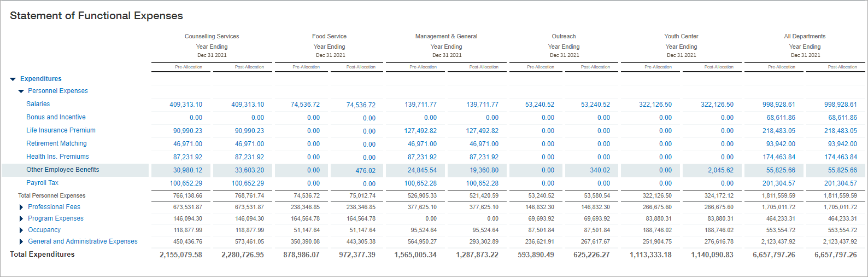Collapse the Expenditures section arrow
The image size is (868, 277).
point(13,79)
